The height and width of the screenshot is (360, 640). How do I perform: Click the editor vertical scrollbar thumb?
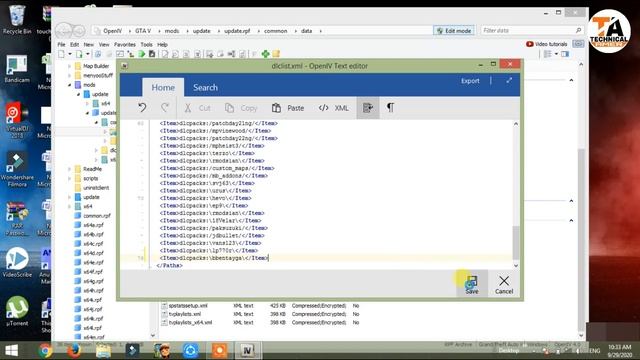coord(516,242)
